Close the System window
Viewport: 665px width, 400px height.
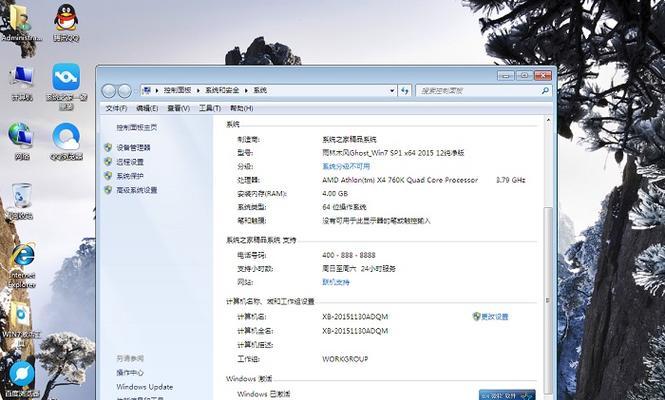pyautogui.click(x=543, y=76)
